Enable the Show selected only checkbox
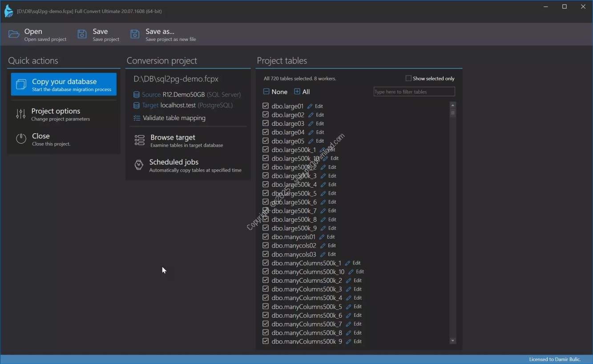Viewport: 593px width, 364px height. point(408,78)
